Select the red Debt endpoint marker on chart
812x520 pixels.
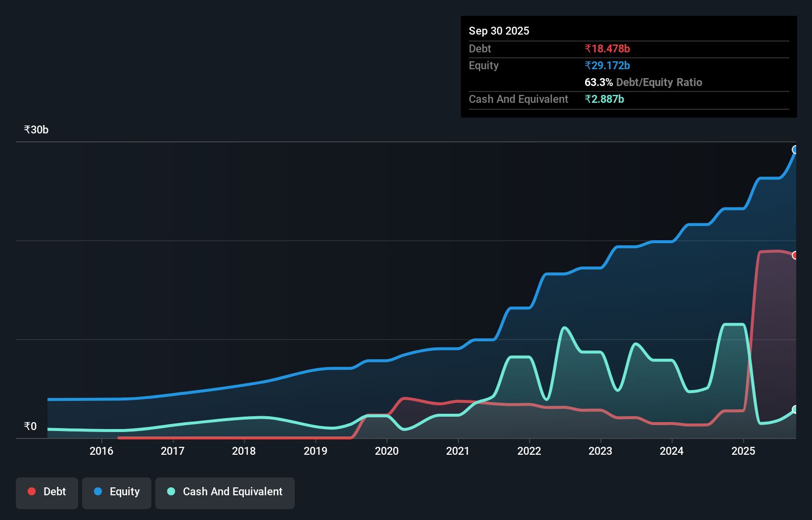click(x=795, y=255)
